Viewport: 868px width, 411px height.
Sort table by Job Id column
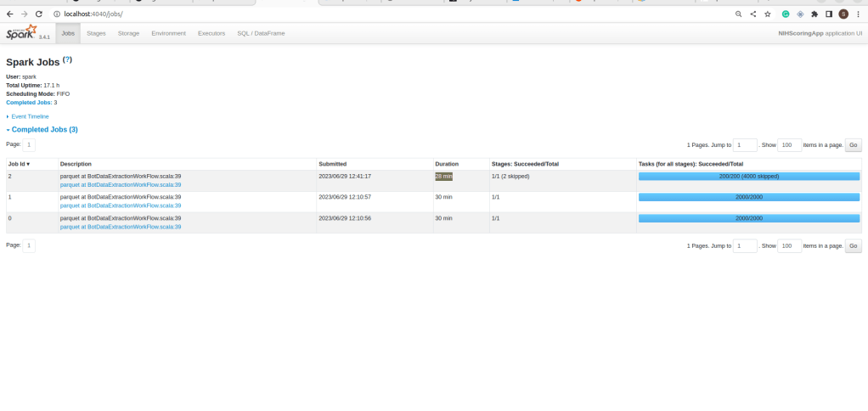pyautogui.click(x=19, y=164)
